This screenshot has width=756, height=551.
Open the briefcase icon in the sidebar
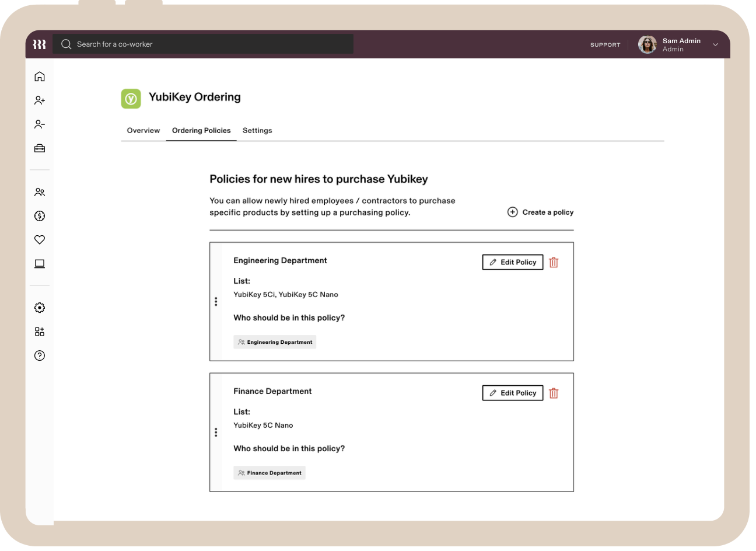click(x=40, y=148)
